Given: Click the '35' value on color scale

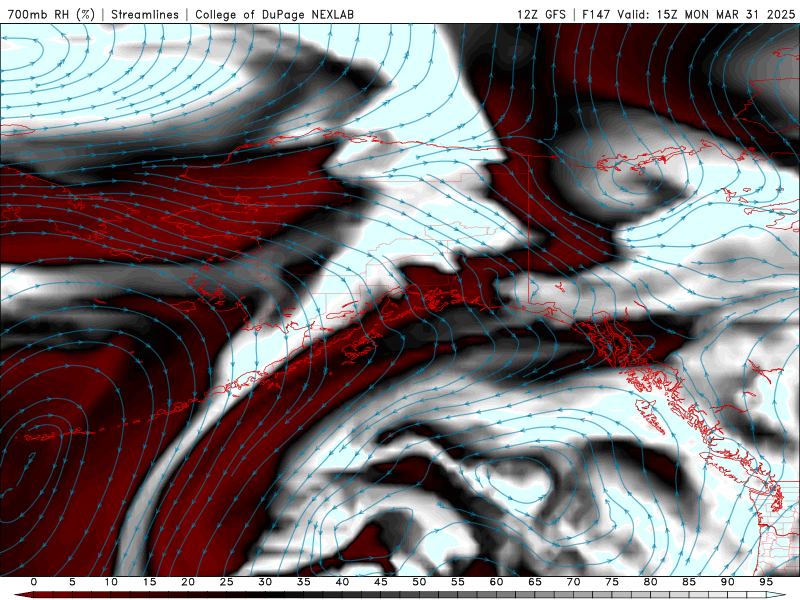Looking at the screenshot, I should (304, 582).
